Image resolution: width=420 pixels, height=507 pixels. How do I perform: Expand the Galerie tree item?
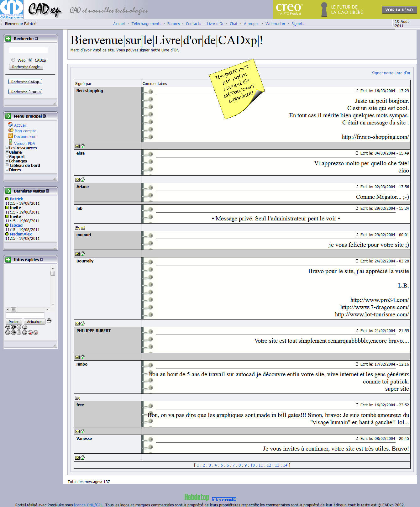(7, 152)
